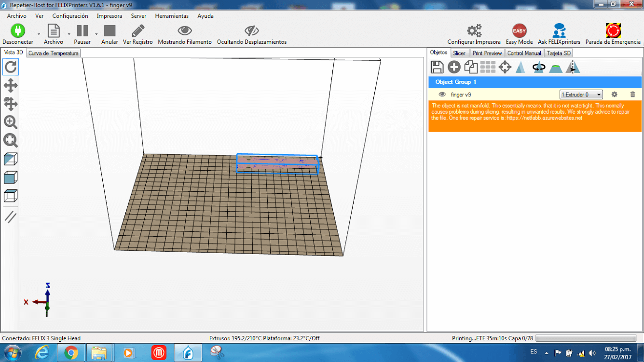Click the center object crosshair icon
The height and width of the screenshot is (362, 644).
(x=505, y=67)
